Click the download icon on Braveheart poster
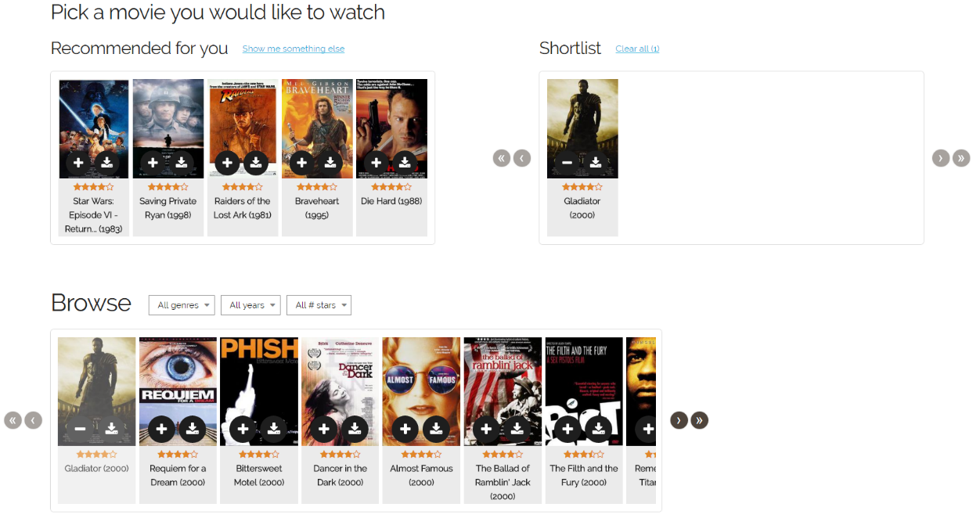Screen dimensions: 980x518 (330, 163)
